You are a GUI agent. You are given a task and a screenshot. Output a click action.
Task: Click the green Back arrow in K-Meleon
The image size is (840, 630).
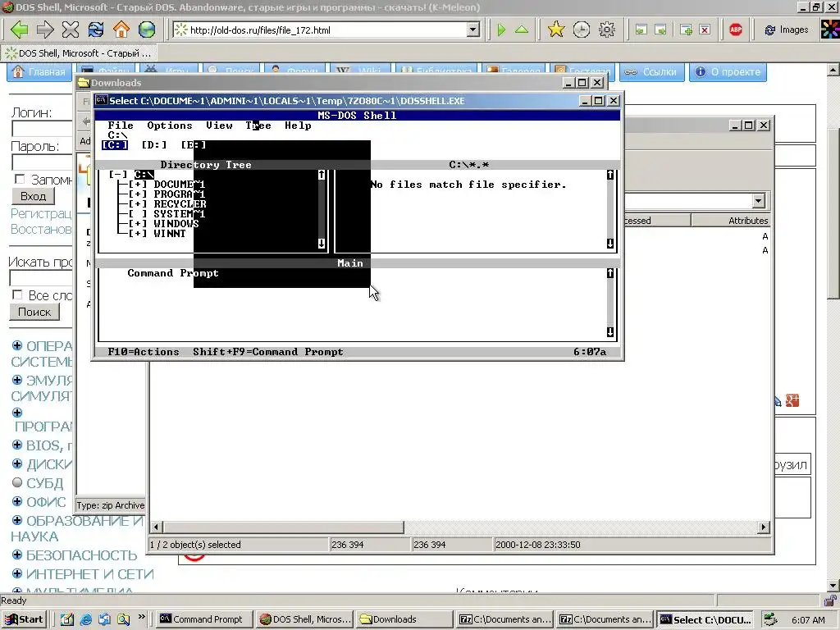[20, 30]
